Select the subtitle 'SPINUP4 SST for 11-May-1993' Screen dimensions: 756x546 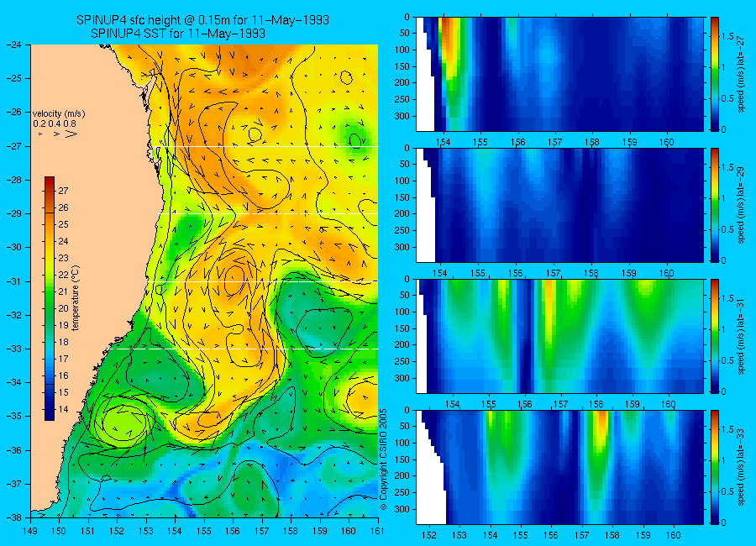click(178, 34)
